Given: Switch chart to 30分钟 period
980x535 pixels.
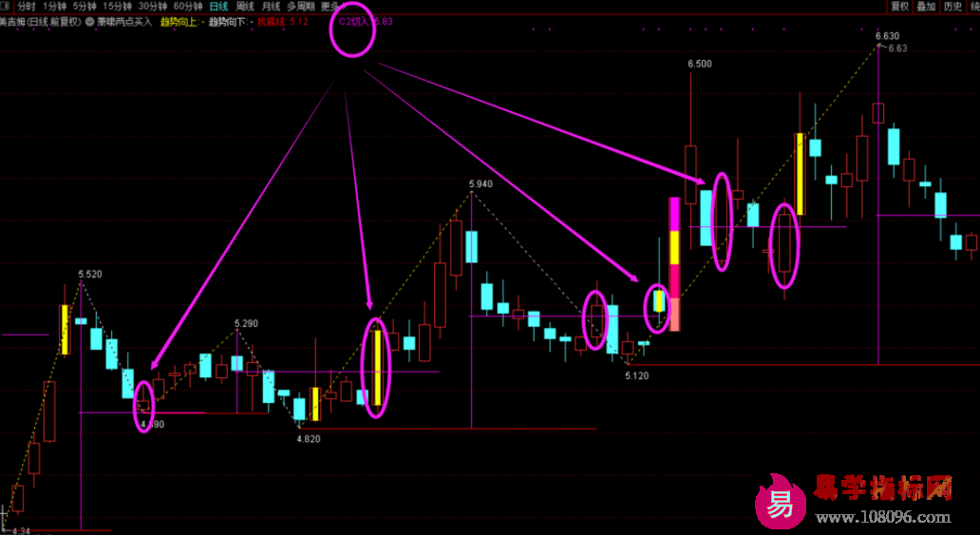Looking at the screenshot, I should coord(154,6).
